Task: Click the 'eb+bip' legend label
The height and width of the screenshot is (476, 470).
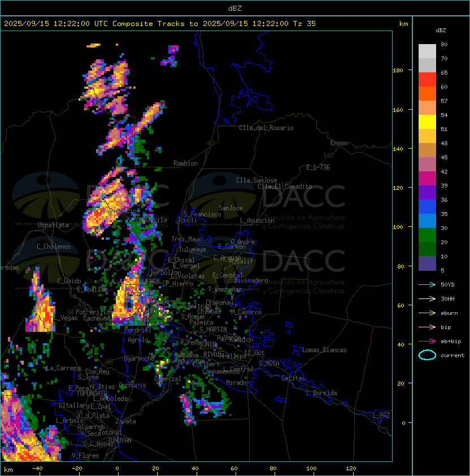Action: pos(451,341)
